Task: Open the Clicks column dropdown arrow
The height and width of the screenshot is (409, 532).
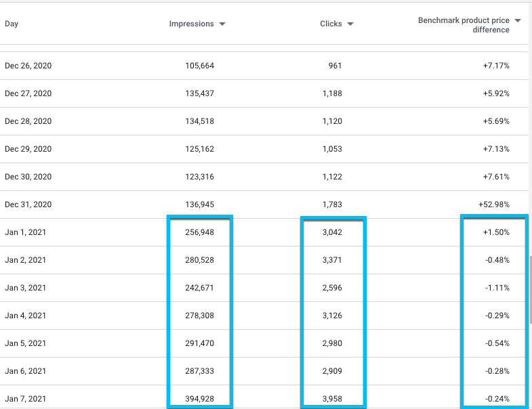Action: (350, 24)
